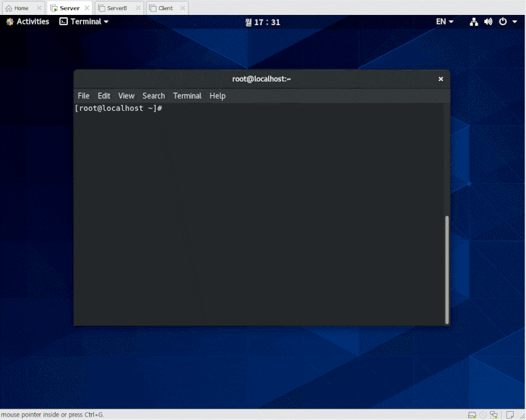526x420 pixels.
Task: Click the terminal prompt line
Action: point(119,108)
